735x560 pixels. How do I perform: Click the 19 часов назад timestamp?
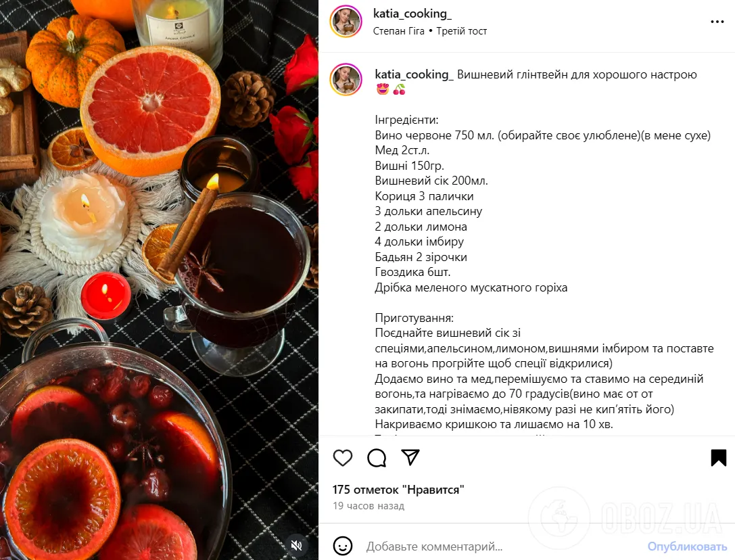369,506
